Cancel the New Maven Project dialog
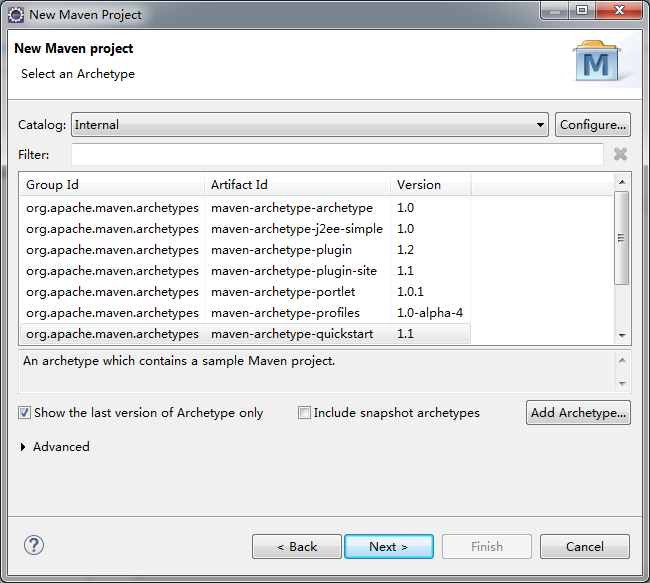The width and height of the screenshot is (650, 583). (x=585, y=547)
